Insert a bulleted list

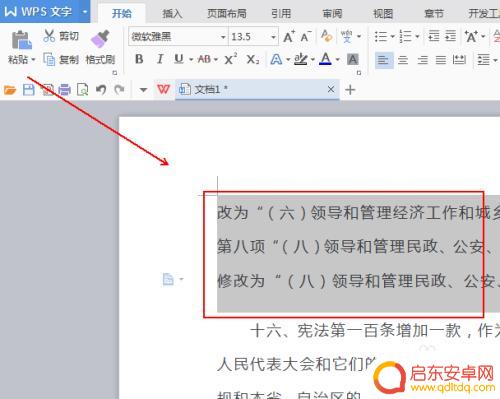(x=380, y=36)
